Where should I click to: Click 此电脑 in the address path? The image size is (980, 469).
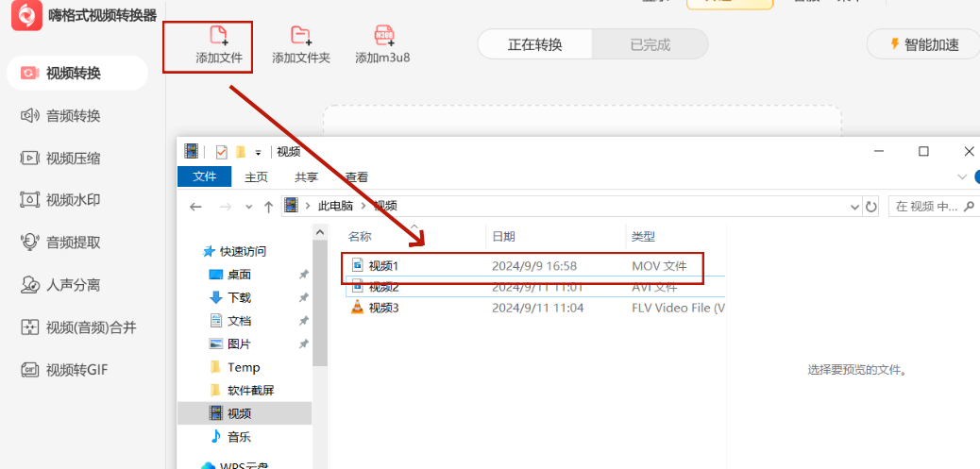[335, 206]
